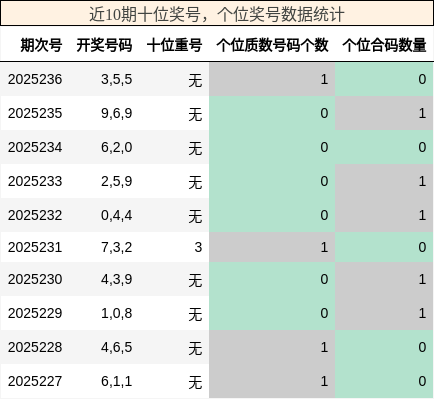Click 个位合码数量 cell of row 2025236

pos(384,79)
